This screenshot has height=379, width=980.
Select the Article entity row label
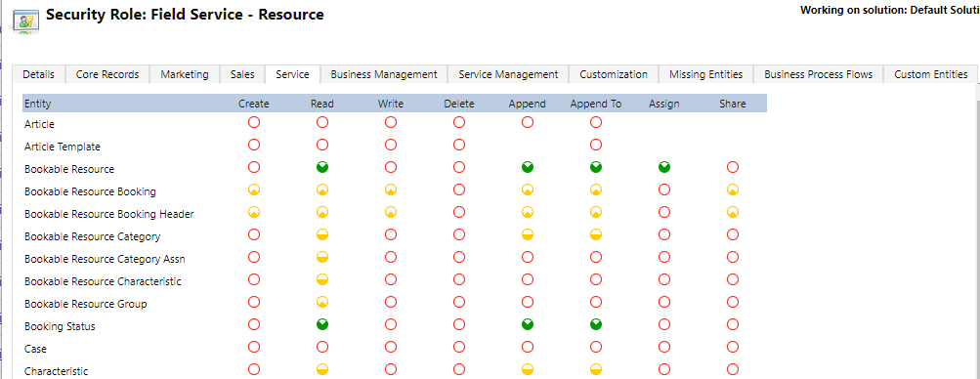point(39,124)
